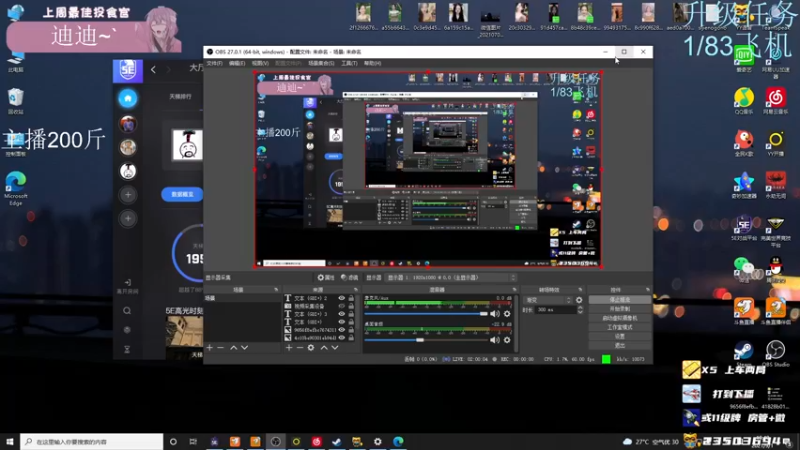Screen dimensions: 800x450
Task: Click the 启动虚拟摄像机 button
Action: pyautogui.click(x=619, y=318)
